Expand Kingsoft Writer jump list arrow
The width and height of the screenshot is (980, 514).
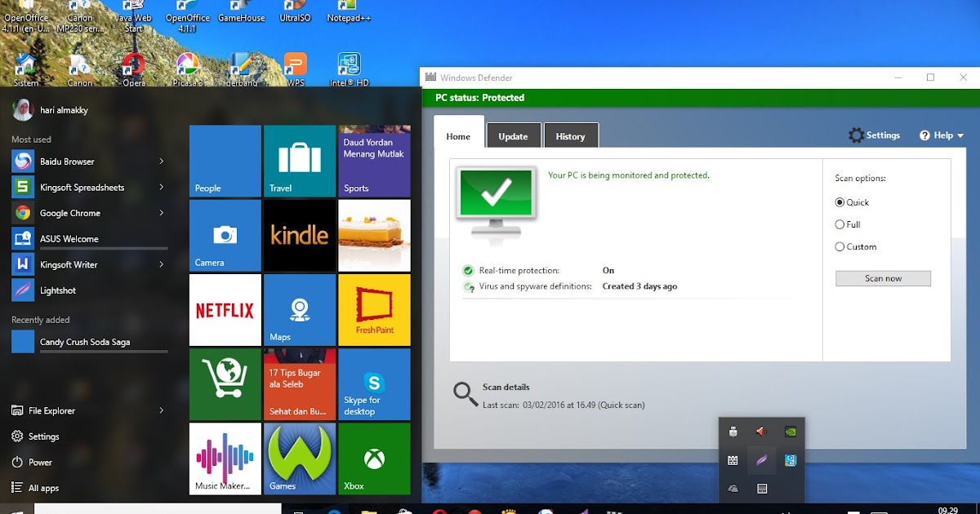click(162, 264)
